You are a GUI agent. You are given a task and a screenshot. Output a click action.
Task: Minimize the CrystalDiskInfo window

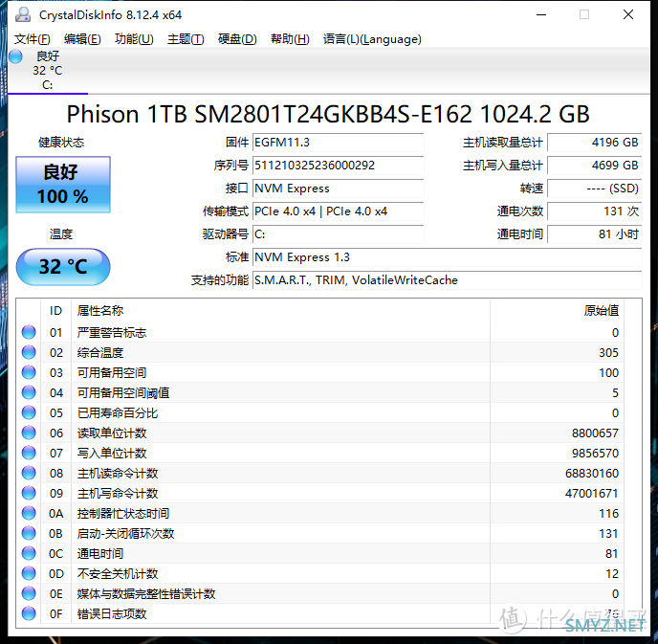pos(541,14)
